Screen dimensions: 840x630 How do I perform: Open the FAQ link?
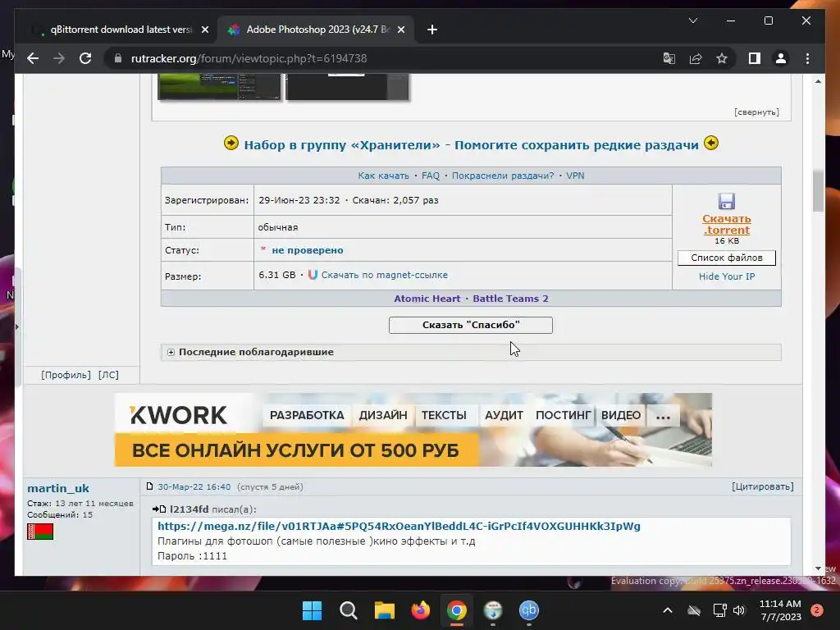point(430,176)
